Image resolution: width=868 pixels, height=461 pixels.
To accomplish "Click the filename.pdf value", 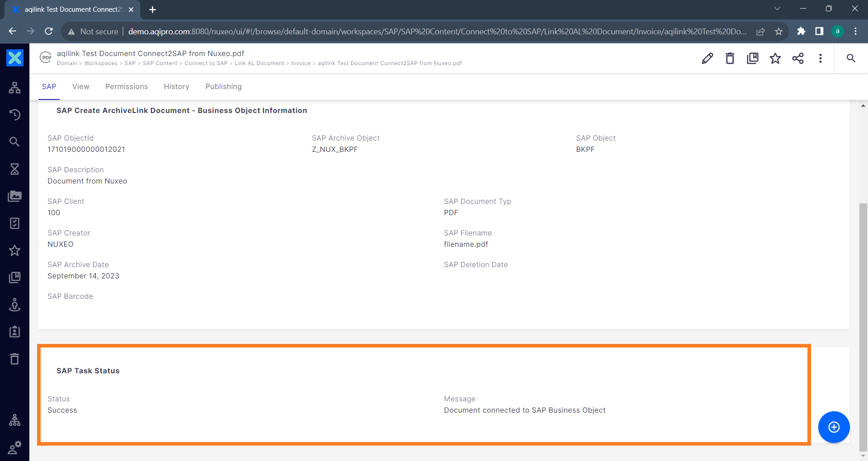I will tap(466, 245).
